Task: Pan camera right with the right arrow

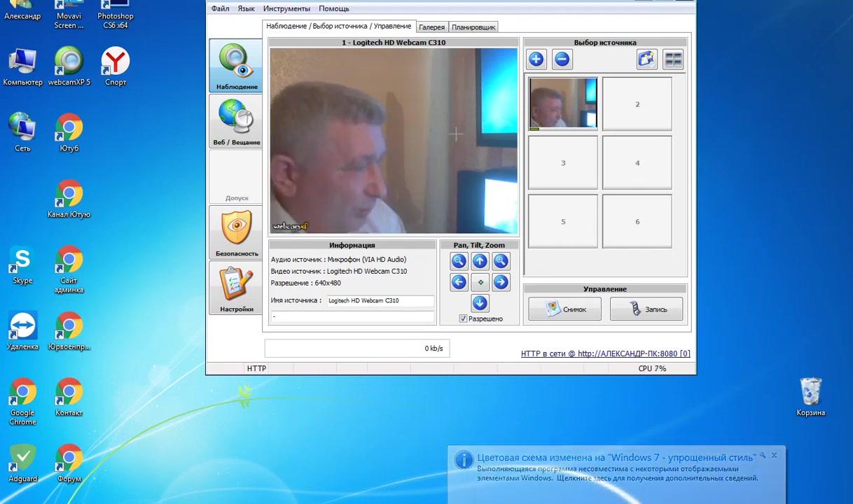Action: 501,282
